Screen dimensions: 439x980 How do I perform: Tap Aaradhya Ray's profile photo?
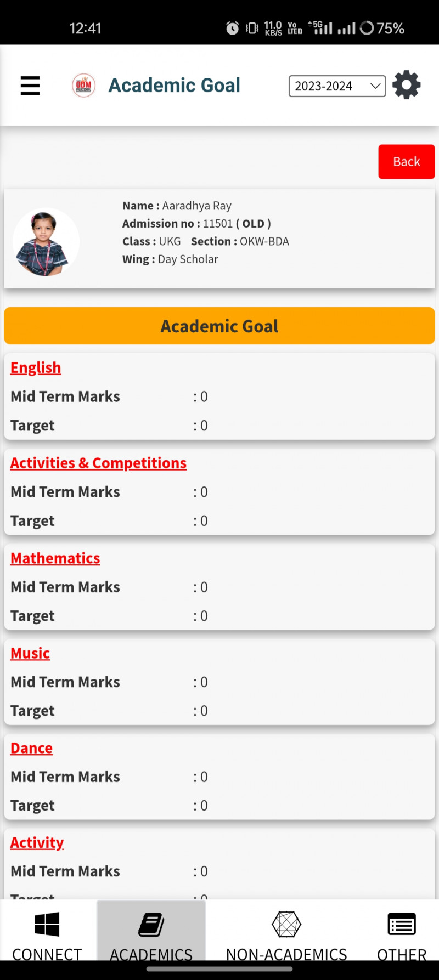click(x=46, y=242)
